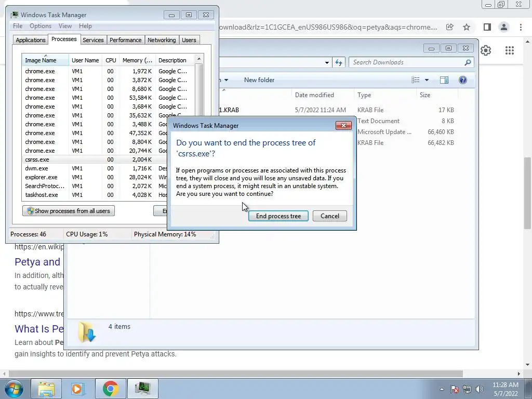Screen dimensions: 532x399
Task: Select the 1.KRAB file row
Action: coord(338,110)
